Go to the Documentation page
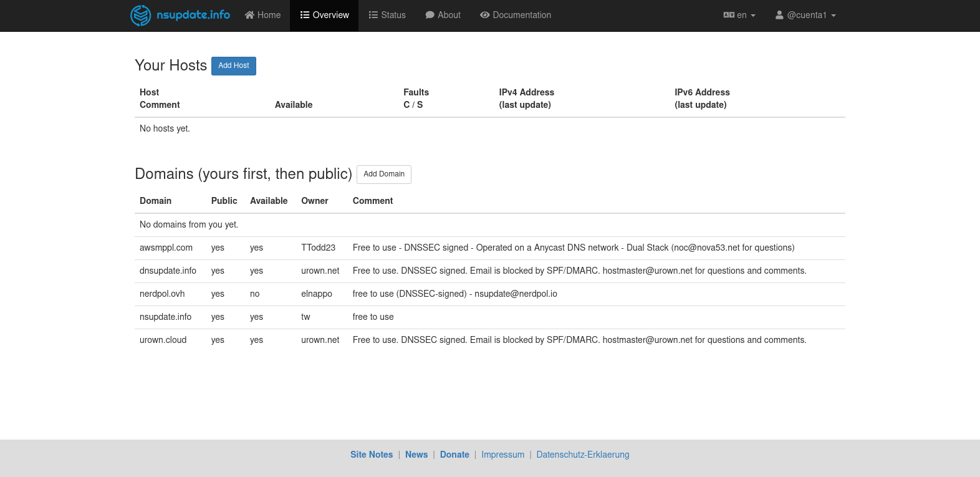The height and width of the screenshot is (477, 980). coord(522,15)
